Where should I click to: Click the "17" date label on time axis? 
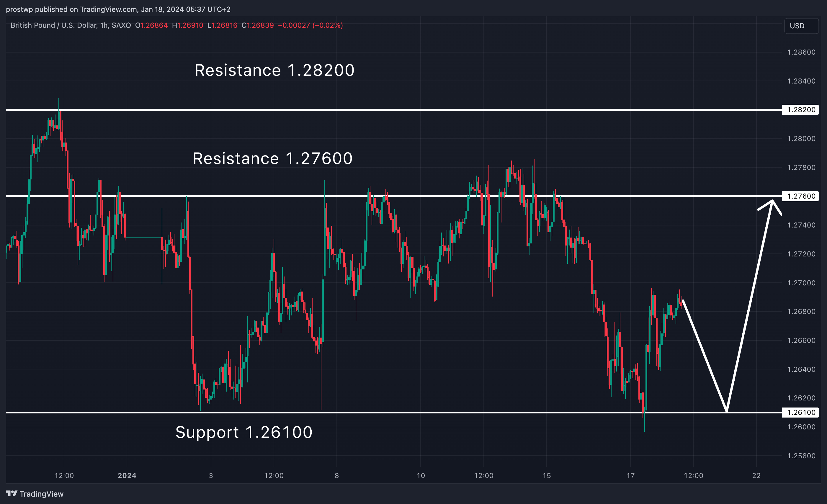click(631, 475)
